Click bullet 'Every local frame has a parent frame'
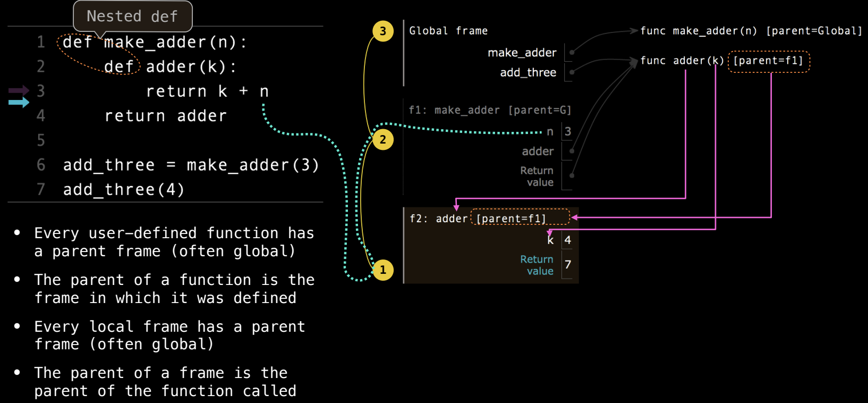The height and width of the screenshot is (403, 868). 170,335
